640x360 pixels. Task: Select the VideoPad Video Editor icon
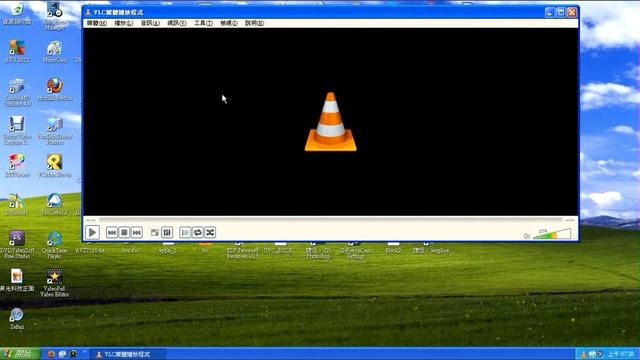tap(55, 282)
